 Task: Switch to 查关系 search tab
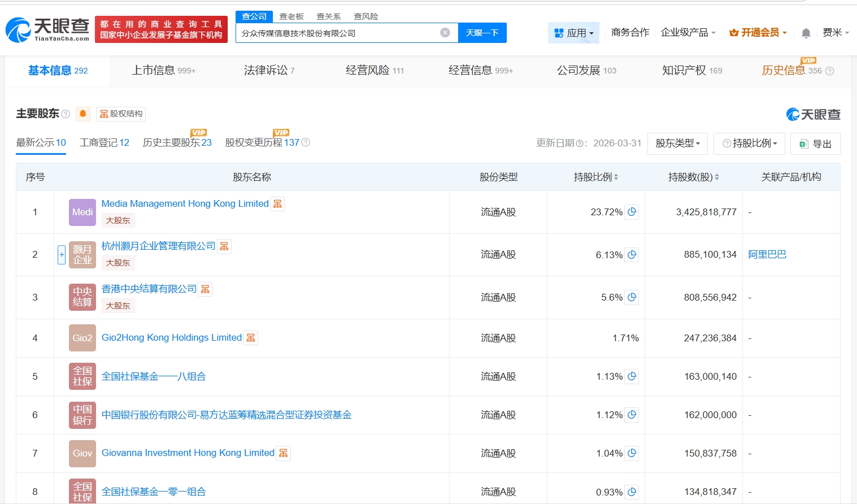(x=329, y=16)
